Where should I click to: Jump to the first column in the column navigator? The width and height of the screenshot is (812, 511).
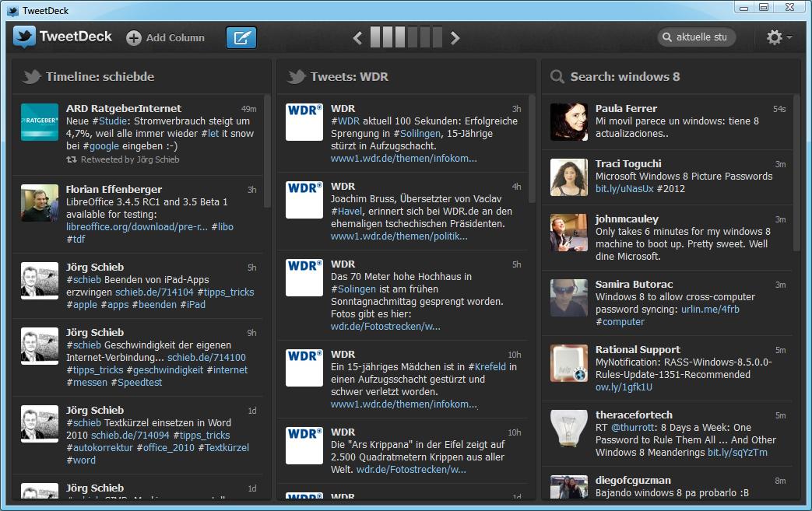375,37
